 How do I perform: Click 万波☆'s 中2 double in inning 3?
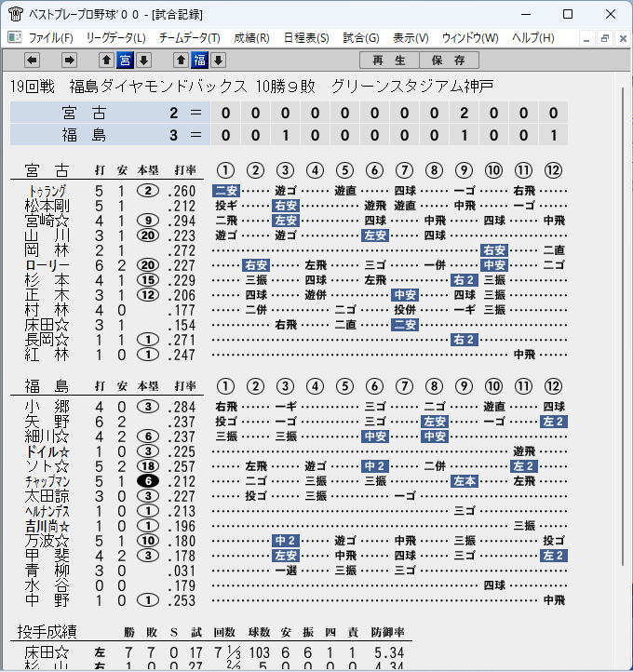[x=286, y=541]
